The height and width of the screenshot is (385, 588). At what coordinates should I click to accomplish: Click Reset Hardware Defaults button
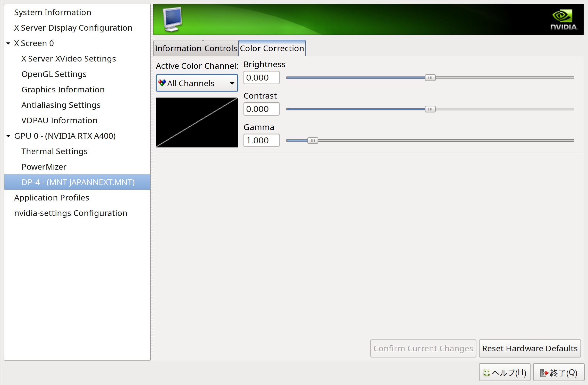[x=530, y=348]
